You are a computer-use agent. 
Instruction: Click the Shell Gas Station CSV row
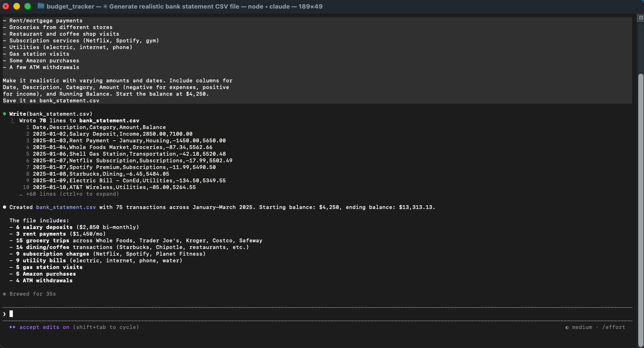[129, 154]
